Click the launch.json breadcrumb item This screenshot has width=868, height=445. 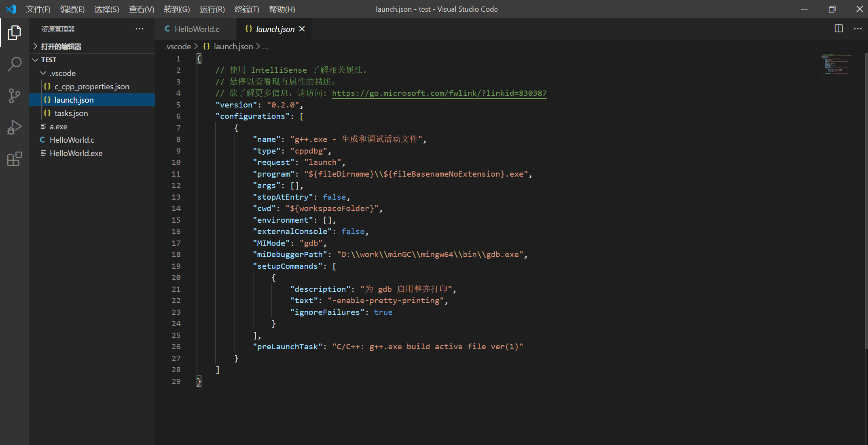point(233,46)
